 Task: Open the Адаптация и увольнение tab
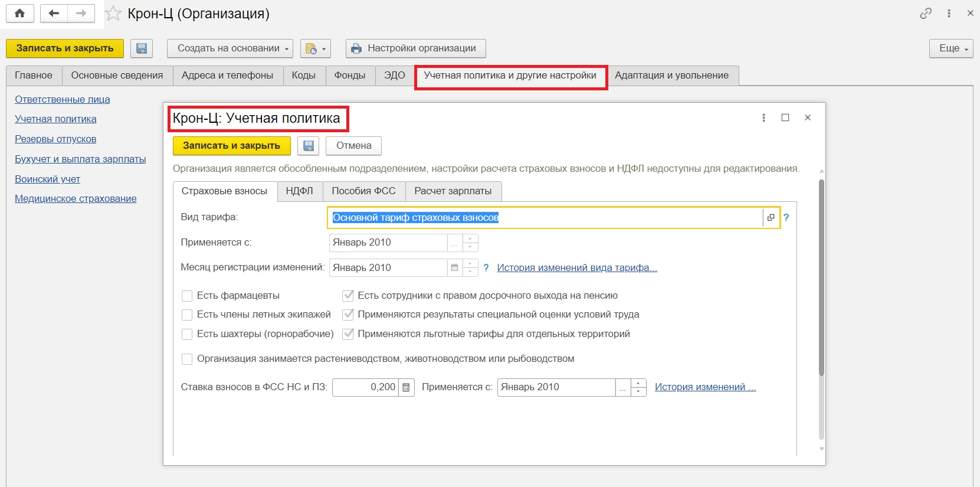click(x=672, y=76)
